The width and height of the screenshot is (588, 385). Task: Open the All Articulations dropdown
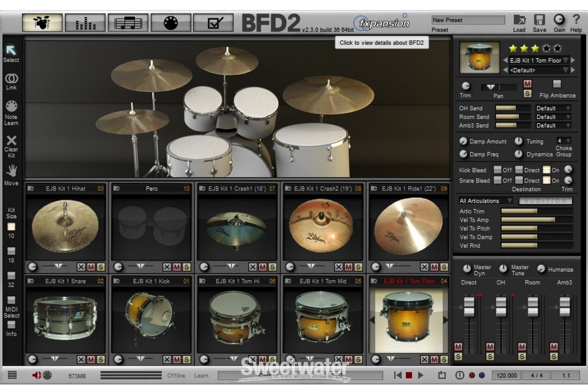click(485, 201)
